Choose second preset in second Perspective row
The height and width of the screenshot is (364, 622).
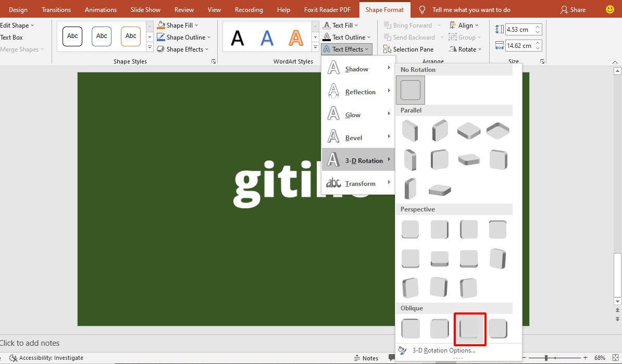[440, 258]
